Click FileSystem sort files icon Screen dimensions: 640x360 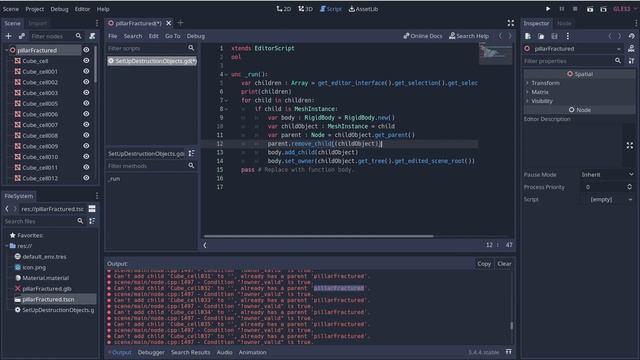(x=92, y=221)
